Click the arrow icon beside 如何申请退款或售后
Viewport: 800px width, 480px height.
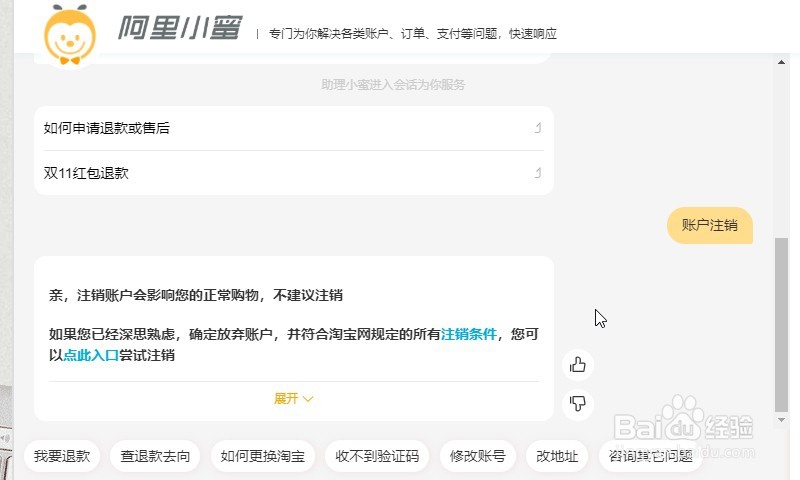click(x=538, y=128)
